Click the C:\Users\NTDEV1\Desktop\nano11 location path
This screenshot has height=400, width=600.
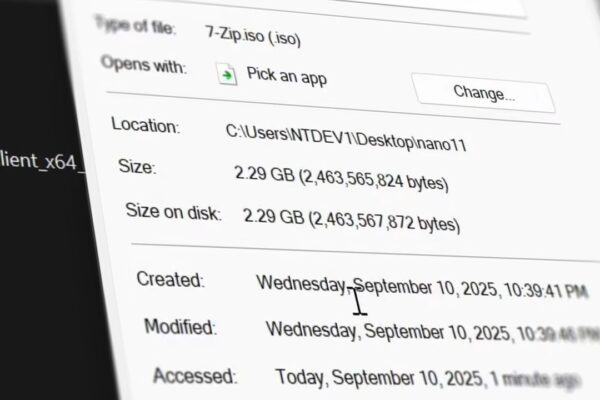tap(346, 138)
